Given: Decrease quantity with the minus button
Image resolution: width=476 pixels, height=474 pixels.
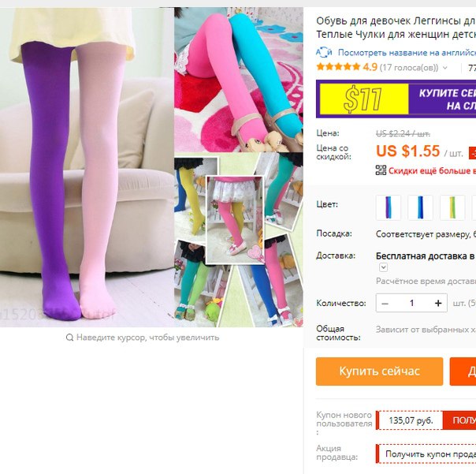Looking at the screenshot, I should (x=385, y=303).
